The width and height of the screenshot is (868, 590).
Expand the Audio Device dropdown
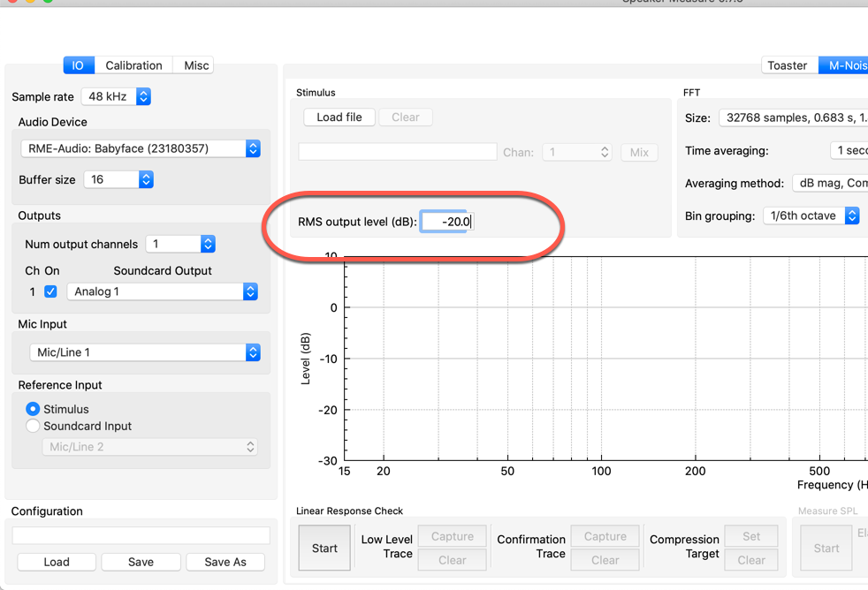click(x=141, y=148)
